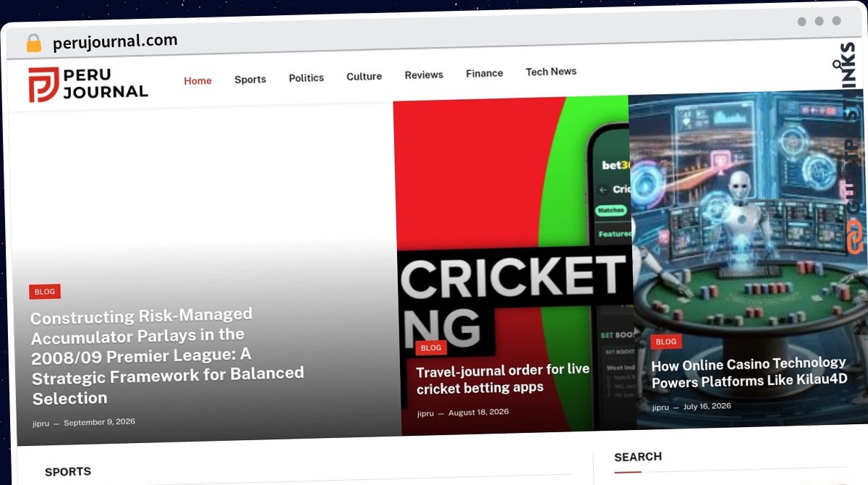Click author jipru beside August 18, 2026

click(x=425, y=414)
